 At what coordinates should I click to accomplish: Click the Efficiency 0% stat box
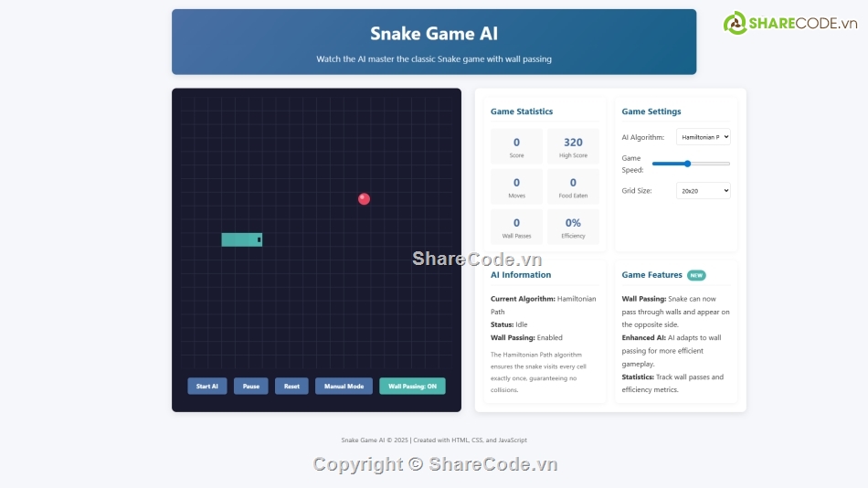tap(573, 227)
